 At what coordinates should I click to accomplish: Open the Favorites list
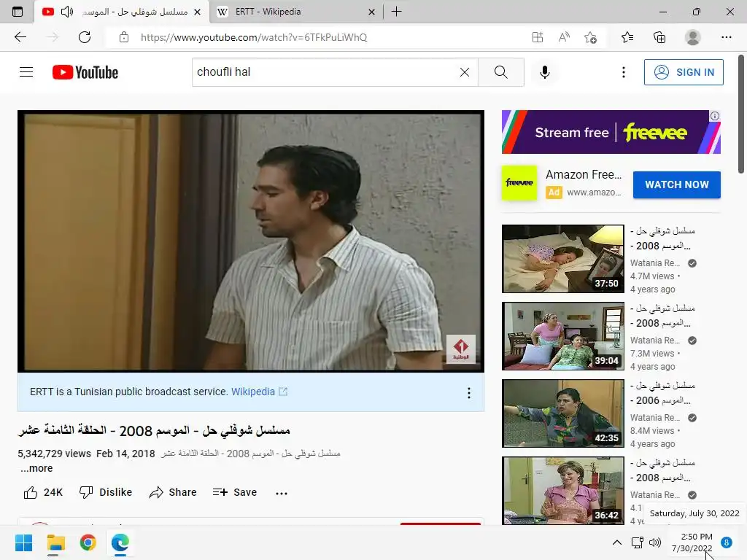(x=627, y=37)
